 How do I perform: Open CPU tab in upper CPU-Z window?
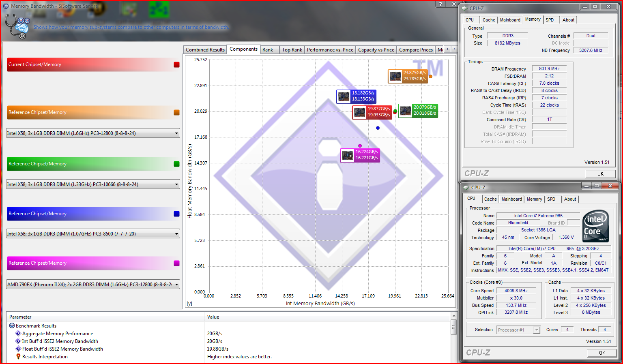(x=470, y=20)
